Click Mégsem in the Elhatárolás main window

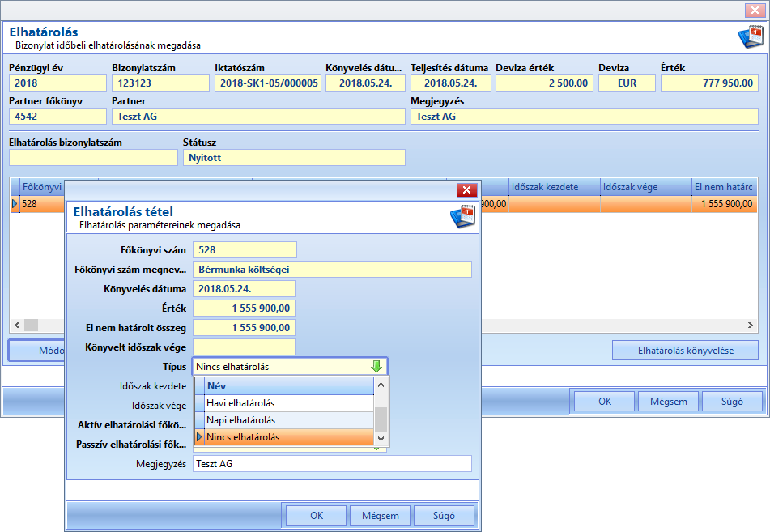point(668,402)
